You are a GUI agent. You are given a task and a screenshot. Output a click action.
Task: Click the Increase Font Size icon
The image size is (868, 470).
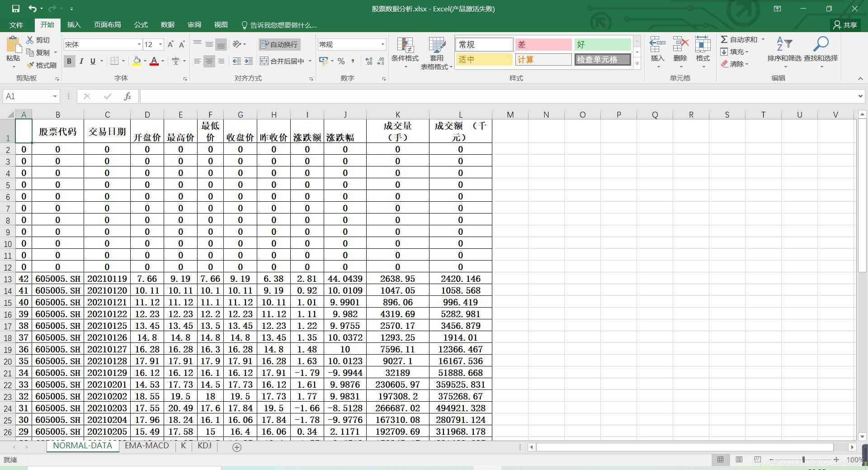tap(170, 44)
